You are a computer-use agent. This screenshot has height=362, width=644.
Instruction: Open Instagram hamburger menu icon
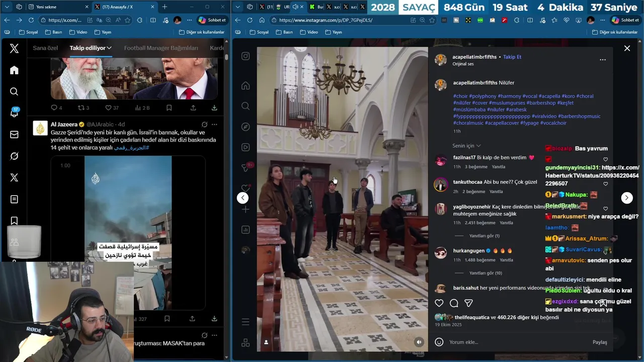point(246,322)
